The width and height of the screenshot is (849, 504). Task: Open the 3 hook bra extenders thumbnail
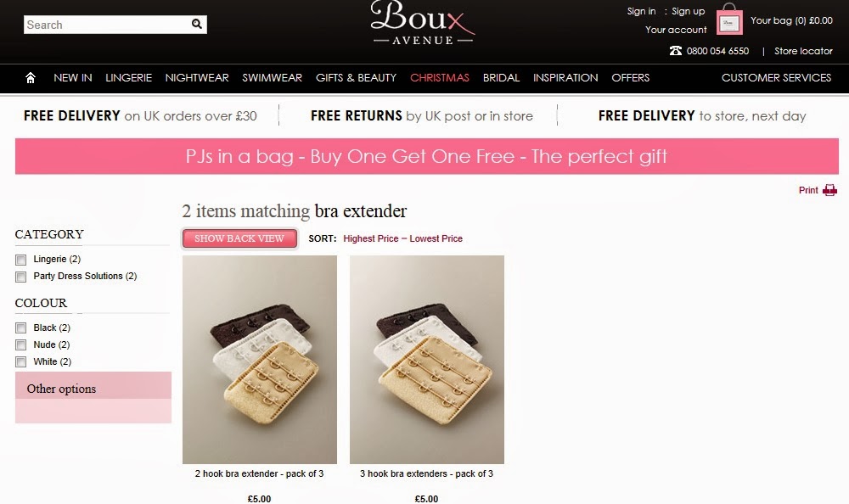427,360
